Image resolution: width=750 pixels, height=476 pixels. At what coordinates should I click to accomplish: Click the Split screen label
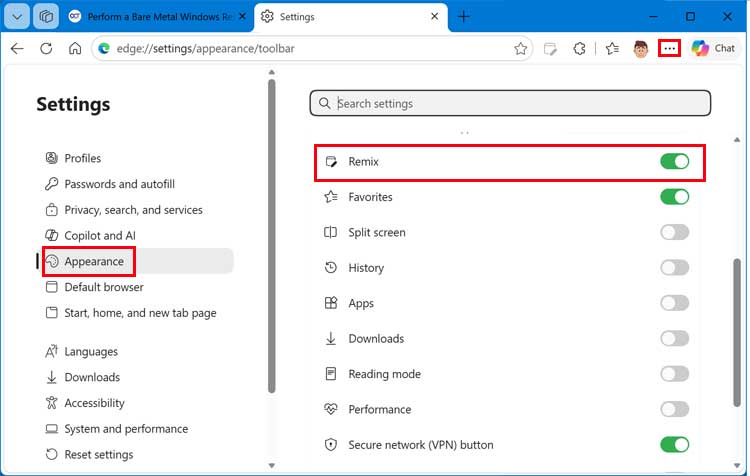point(377,232)
